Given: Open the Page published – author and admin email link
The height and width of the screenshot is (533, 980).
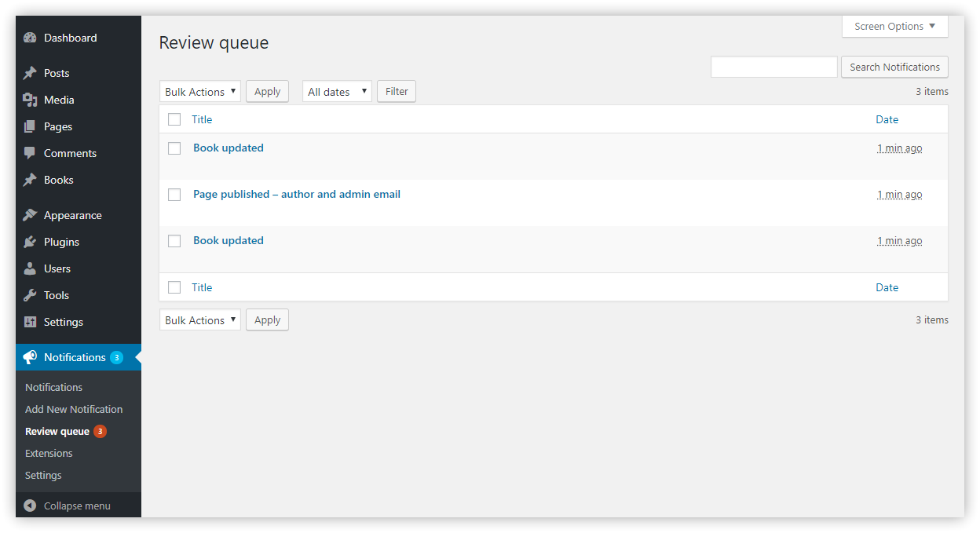Looking at the screenshot, I should pyautogui.click(x=297, y=194).
